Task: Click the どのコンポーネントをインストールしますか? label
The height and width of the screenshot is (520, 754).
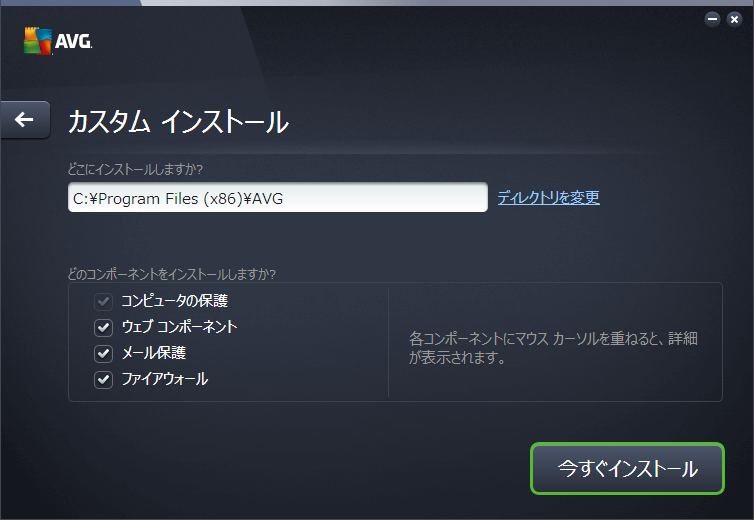Action: [172, 274]
